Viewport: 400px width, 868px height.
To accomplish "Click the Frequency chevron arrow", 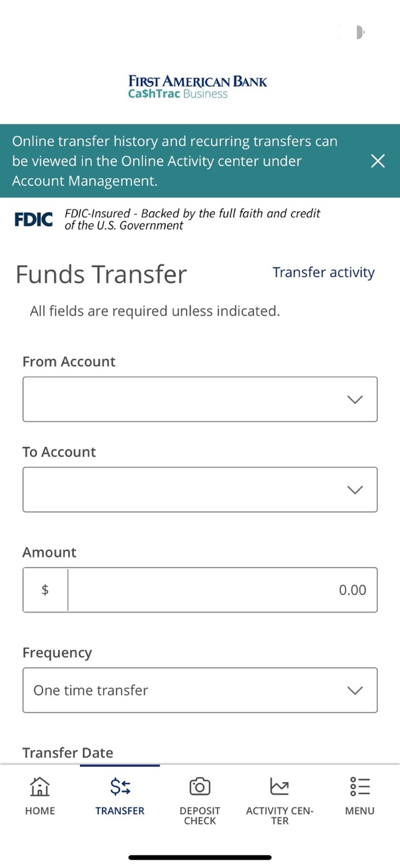I will tap(355, 690).
